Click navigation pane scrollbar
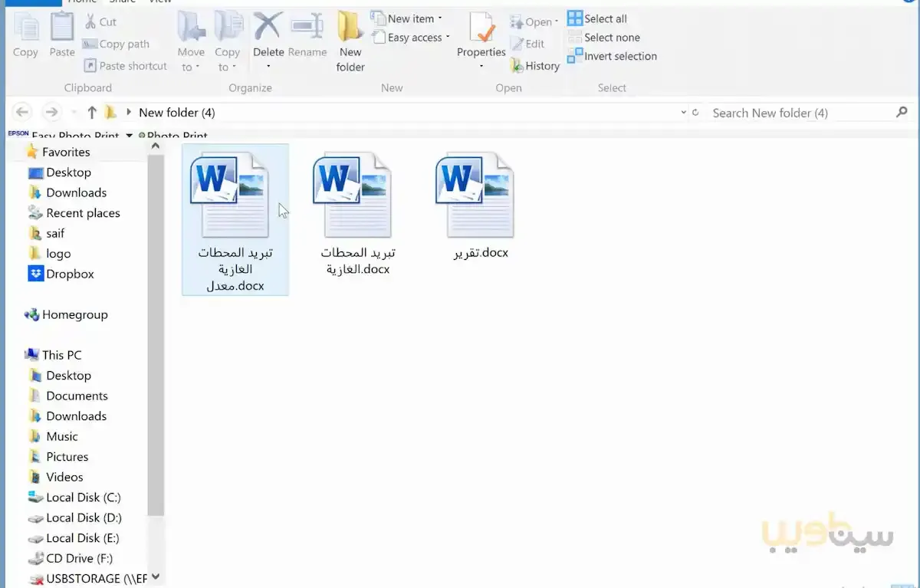 coord(156,333)
